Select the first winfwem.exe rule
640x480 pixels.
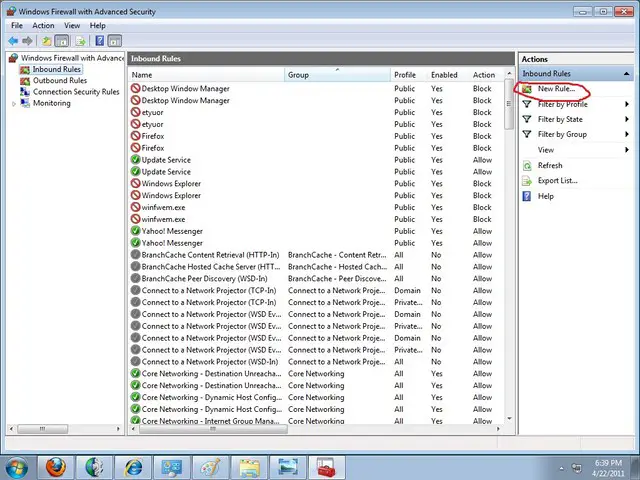click(316, 207)
